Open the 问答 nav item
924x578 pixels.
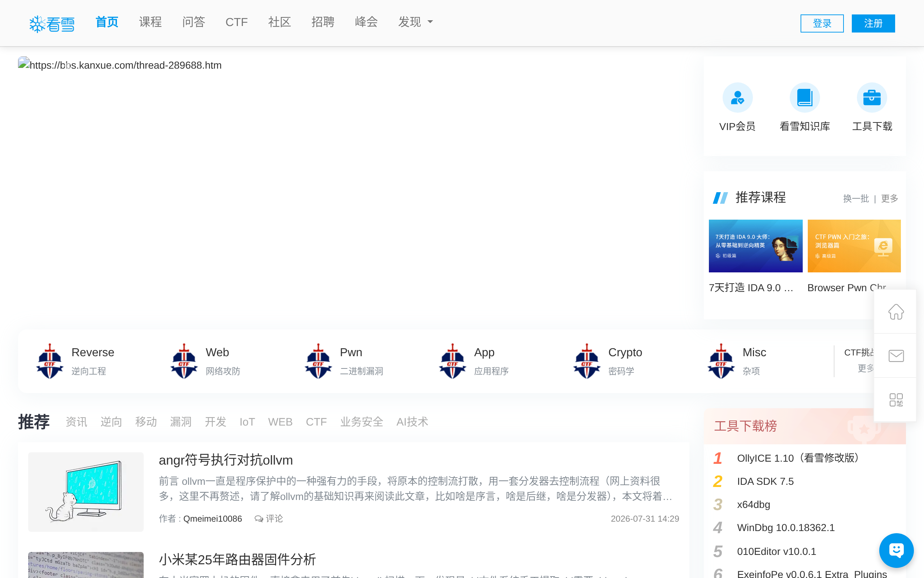(193, 22)
